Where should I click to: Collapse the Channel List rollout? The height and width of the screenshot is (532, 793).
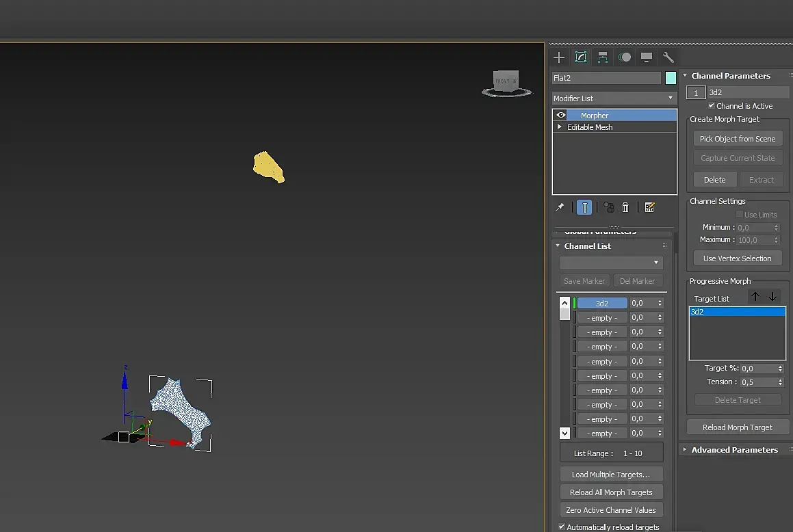tap(558, 245)
